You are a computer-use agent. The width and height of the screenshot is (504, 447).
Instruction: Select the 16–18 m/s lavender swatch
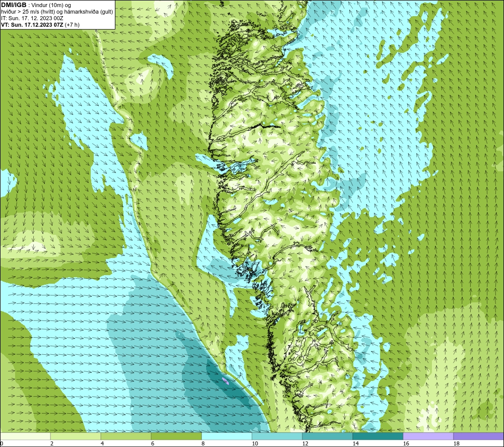pos(428,436)
